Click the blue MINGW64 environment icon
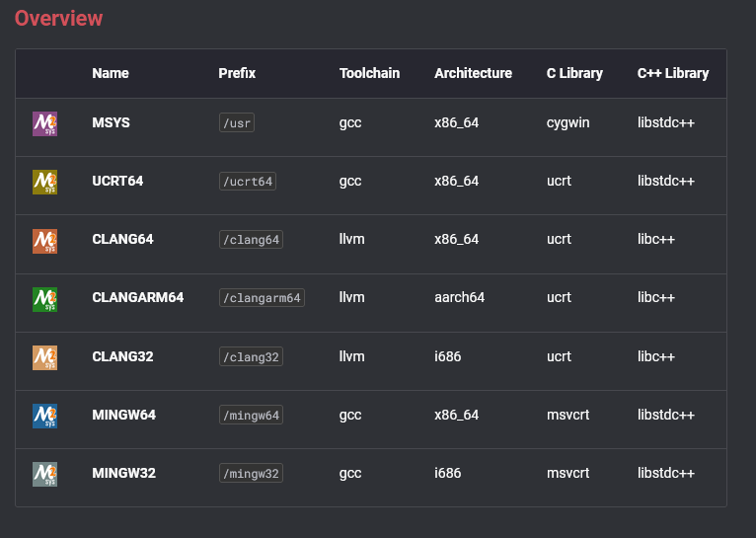The width and height of the screenshot is (756, 538). coord(44,416)
